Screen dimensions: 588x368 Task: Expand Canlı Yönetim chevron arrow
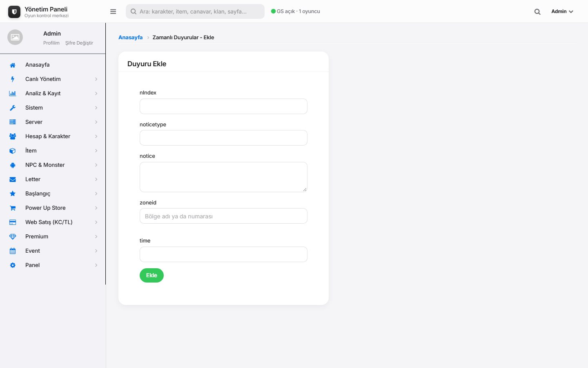point(96,79)
